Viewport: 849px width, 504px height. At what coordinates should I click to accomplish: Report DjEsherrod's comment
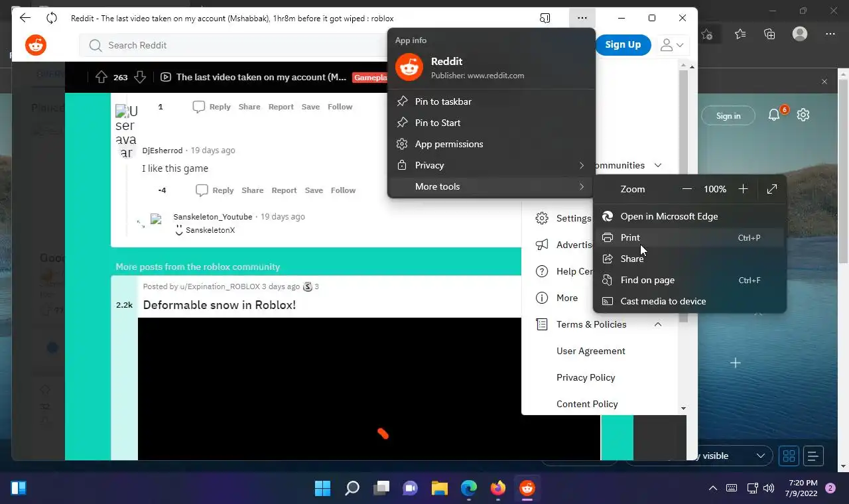pyautogui.click(x=285, y=190)
